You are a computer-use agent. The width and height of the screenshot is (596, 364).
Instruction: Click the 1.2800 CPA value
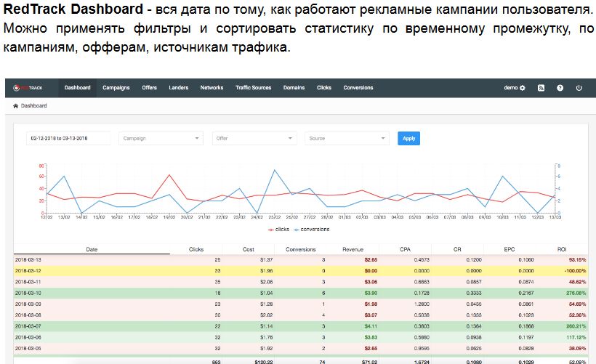[422, 304]
